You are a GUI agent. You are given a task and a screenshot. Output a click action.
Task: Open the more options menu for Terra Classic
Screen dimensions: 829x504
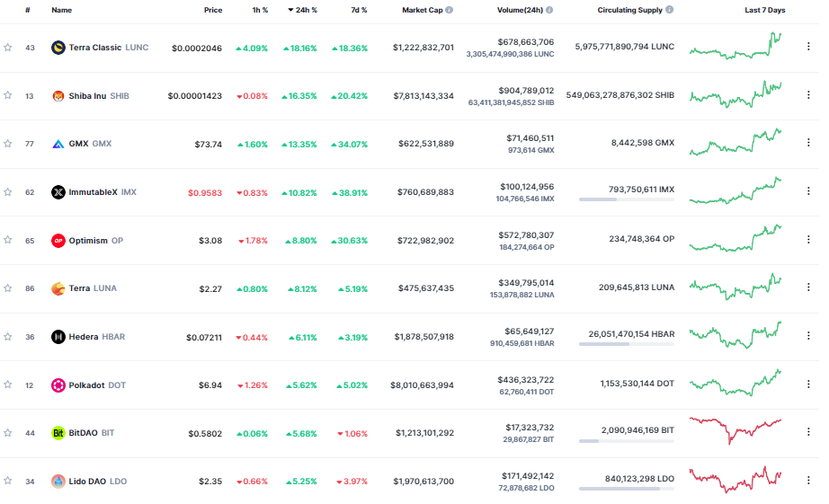point(808,47)
